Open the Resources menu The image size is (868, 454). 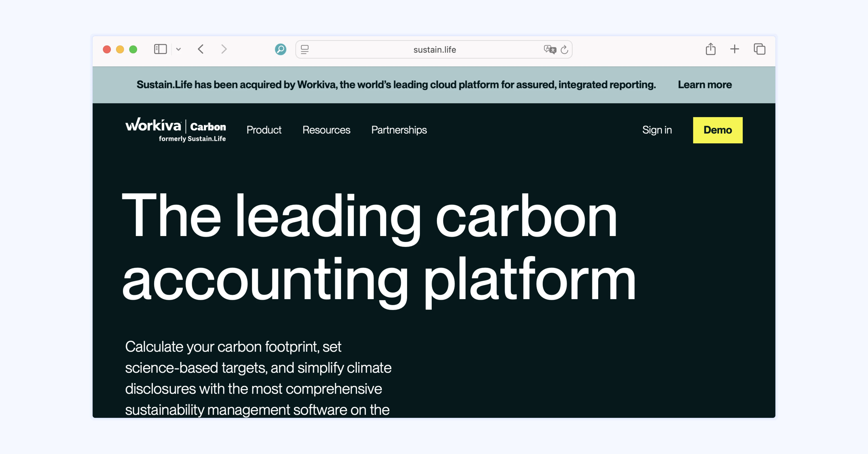326,130
